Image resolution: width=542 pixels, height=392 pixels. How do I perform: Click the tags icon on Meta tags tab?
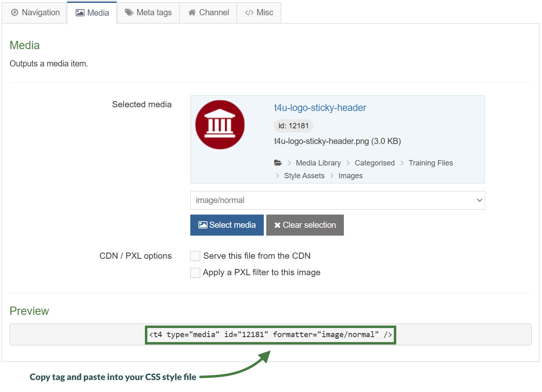[129, 12]
